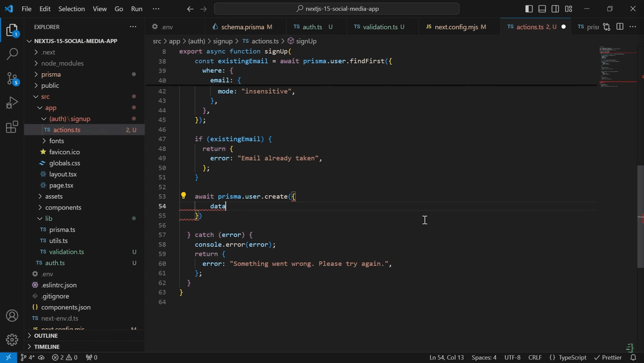Change TypeScript language mode in status bar
Viewport: 644px width, 363px height.
tap(568, 358)
